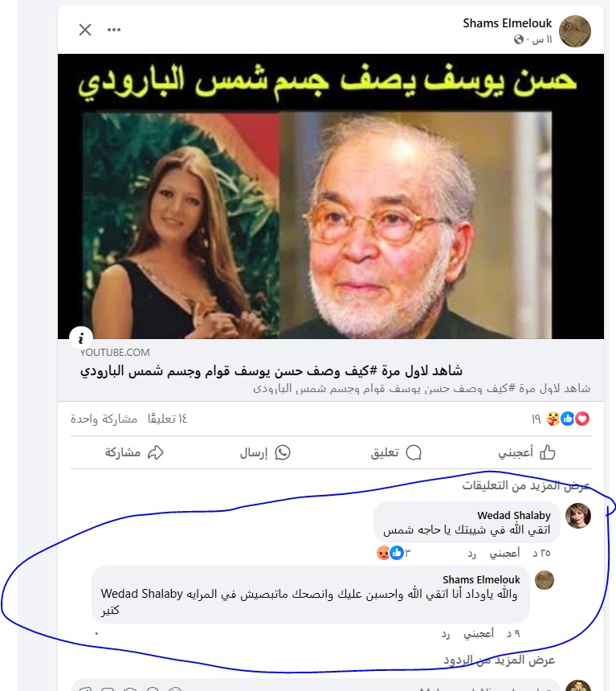
Task: Click the comment bubble icon
Action: pyautogui.click(x=414, y=452)
